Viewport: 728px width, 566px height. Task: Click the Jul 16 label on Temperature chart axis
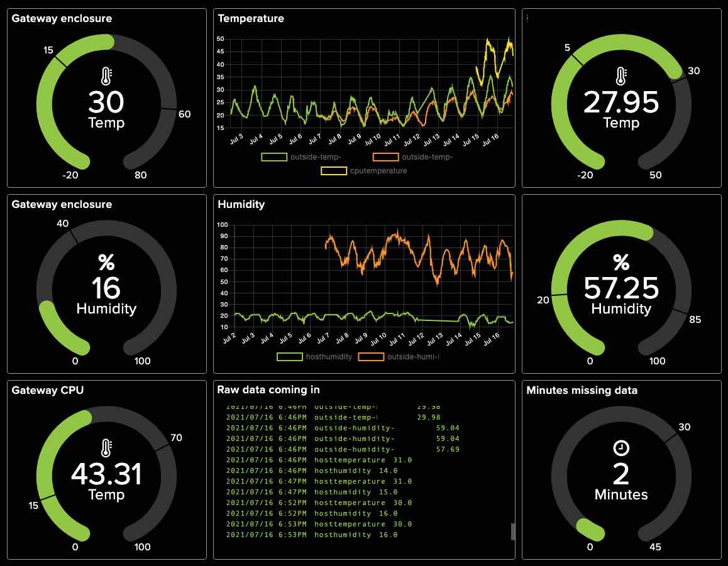pos(490,139)
